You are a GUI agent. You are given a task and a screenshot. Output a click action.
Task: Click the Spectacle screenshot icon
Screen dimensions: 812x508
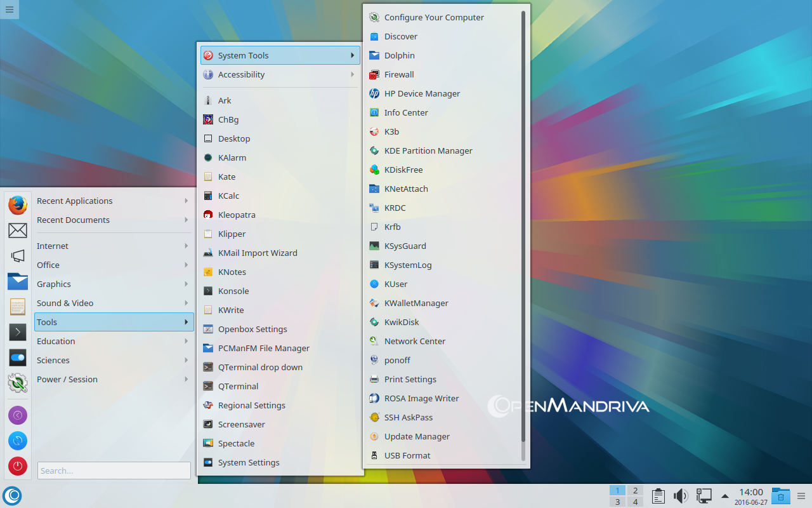click(207, 443)
